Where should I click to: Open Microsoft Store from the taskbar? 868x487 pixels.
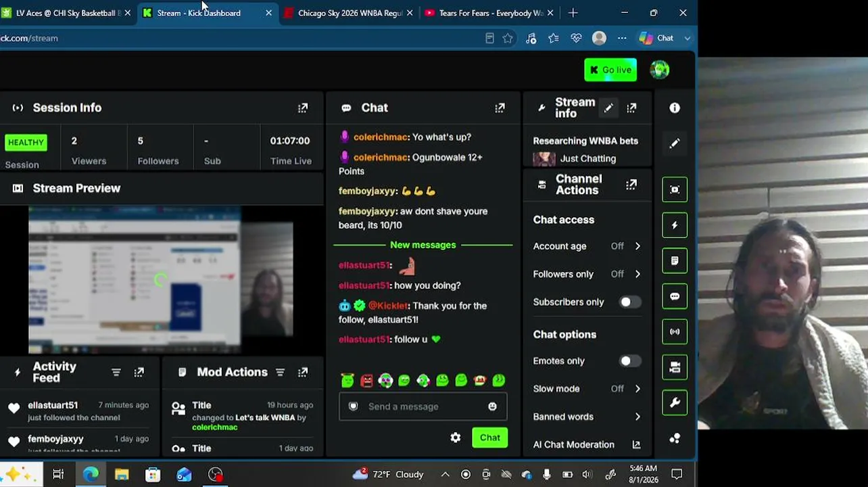pos(153,475)
